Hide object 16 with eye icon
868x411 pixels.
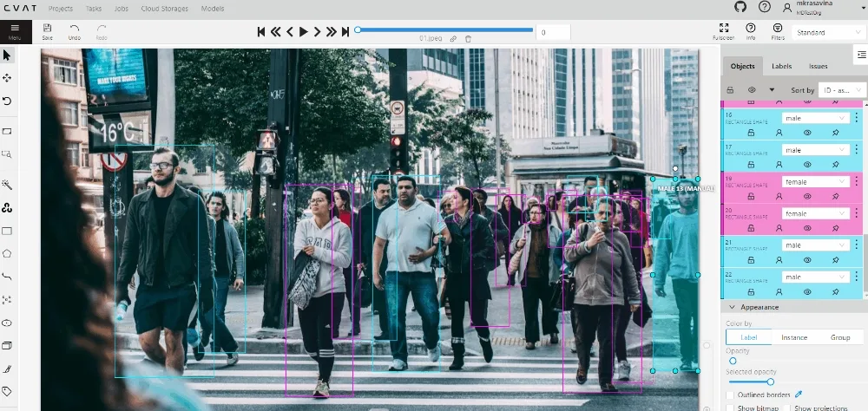click(x=807, y=133)
